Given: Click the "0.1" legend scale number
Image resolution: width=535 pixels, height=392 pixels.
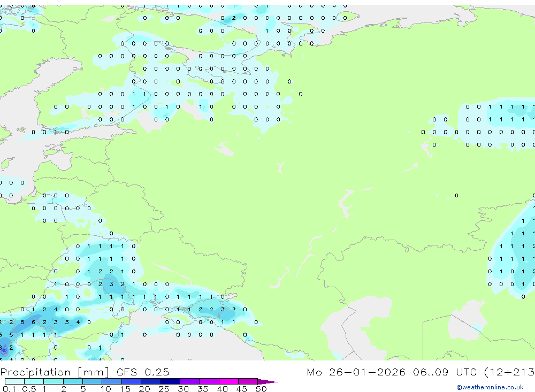Looking at the screenshot, I should tap(9, 389).
